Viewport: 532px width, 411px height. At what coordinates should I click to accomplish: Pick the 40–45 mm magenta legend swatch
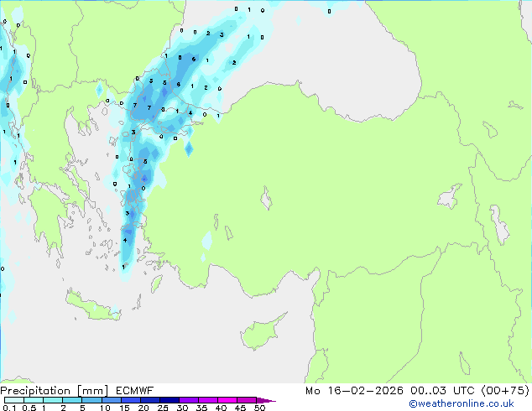click(x=227, y=400)
